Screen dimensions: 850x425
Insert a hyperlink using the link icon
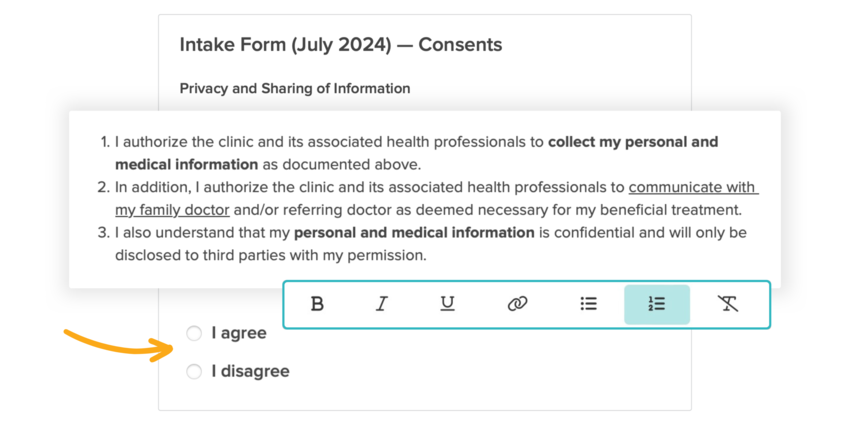tap(517, 304)
